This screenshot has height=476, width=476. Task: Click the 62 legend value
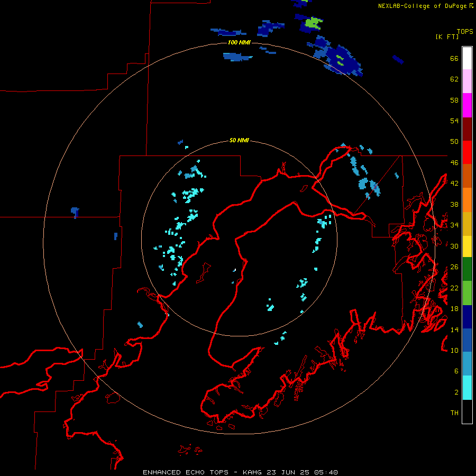coord(454,79)
